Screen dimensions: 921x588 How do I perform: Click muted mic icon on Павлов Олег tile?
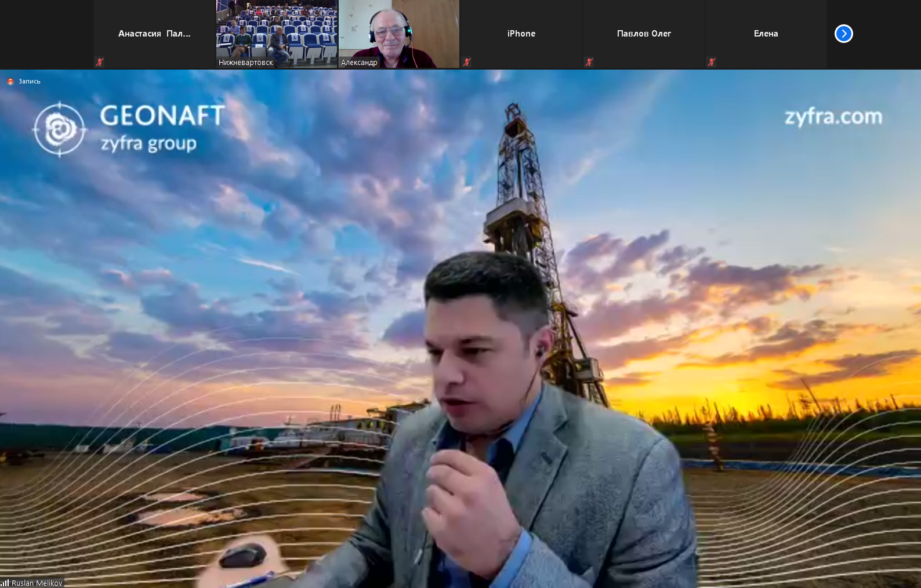589,62
